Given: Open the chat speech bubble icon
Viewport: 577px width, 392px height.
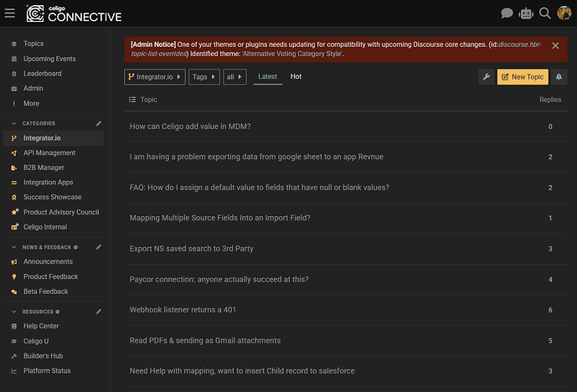Looking at the screenshot, I should pyautogui.click(x=507, y=13).
